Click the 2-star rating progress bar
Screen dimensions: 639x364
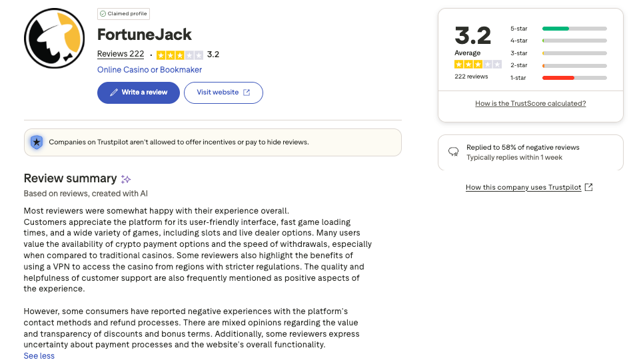click(574, 65)
